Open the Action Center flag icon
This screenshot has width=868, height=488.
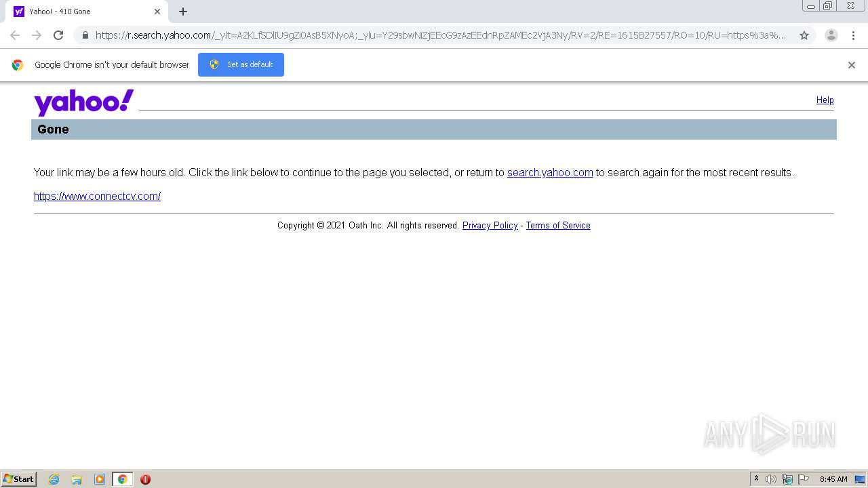pos(804,479)
